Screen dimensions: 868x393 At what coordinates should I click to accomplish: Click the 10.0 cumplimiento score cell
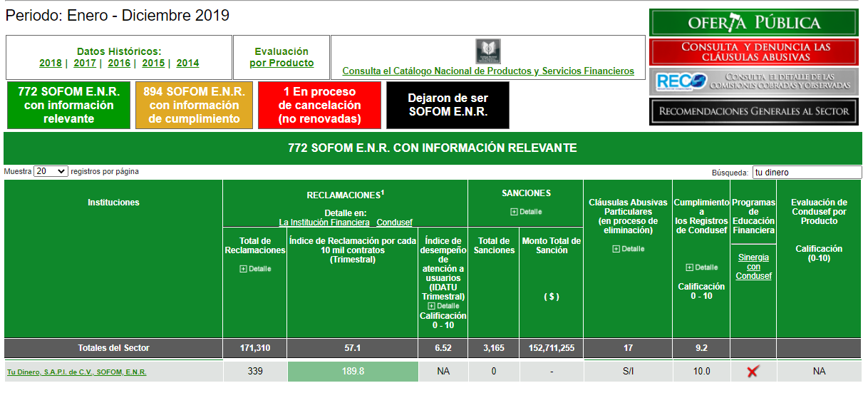click(x=701, y=371)
